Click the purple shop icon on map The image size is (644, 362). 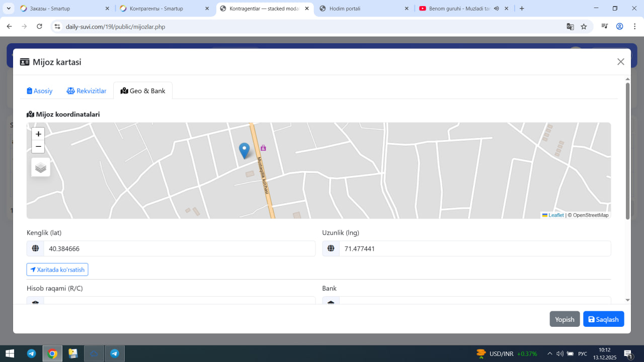click(x=263, y=148)
